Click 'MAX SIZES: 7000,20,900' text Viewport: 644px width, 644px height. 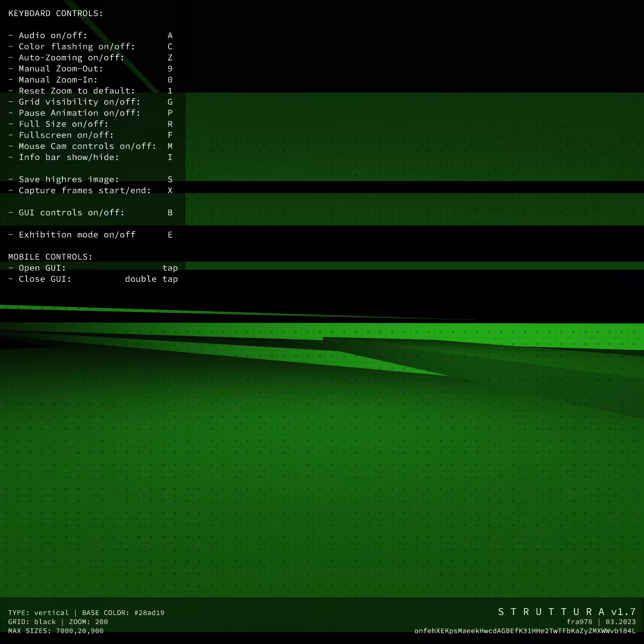(56, 631)
